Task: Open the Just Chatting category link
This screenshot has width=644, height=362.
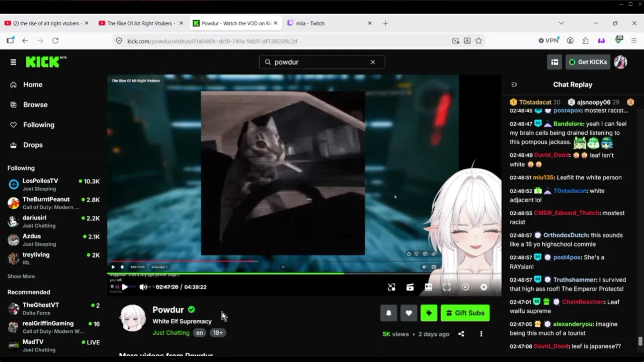Action: click(x=171, y=333)
